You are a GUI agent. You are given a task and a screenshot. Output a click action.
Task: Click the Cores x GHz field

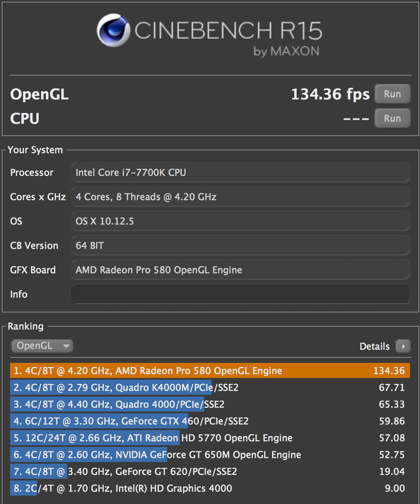tap(240, 197)
